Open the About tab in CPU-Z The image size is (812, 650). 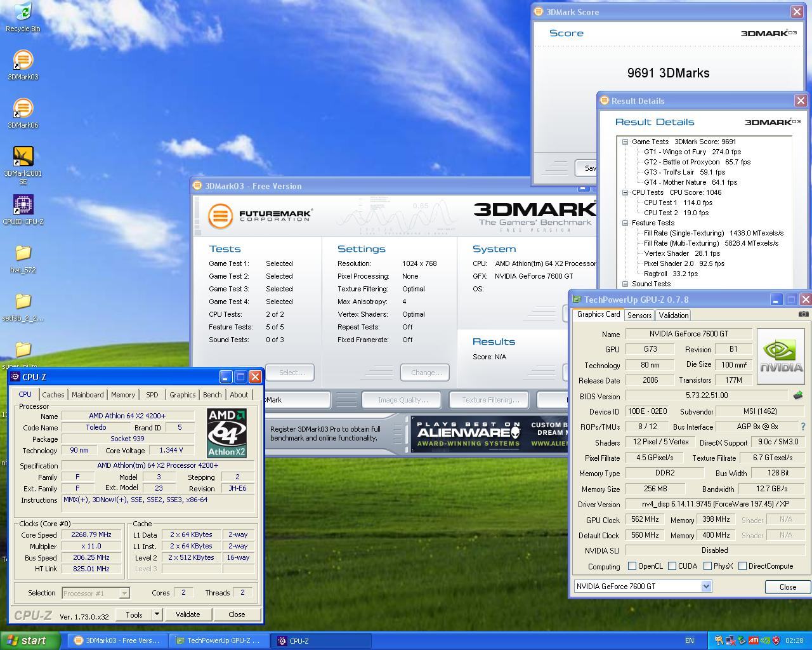coord(239,394)
